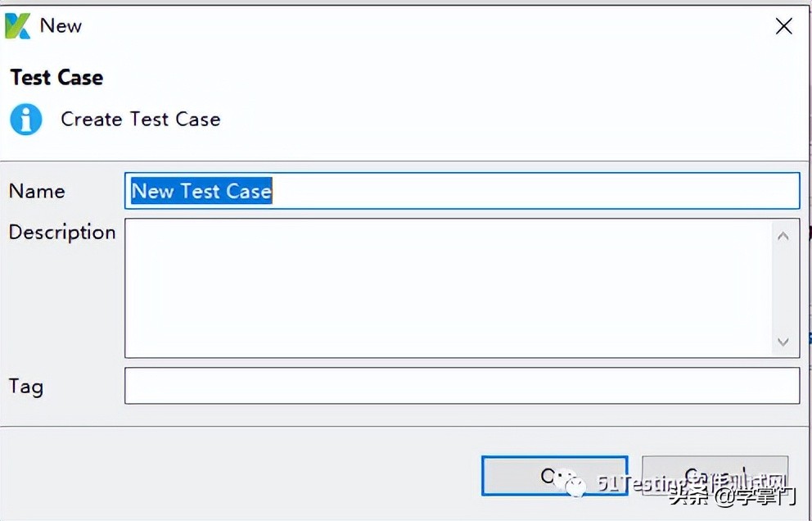Click the Katalon logo in the title bar

[x=17, y=26]
